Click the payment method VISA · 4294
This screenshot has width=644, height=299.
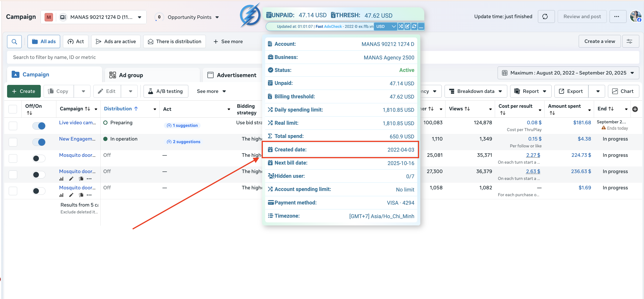tap(400, 203)
